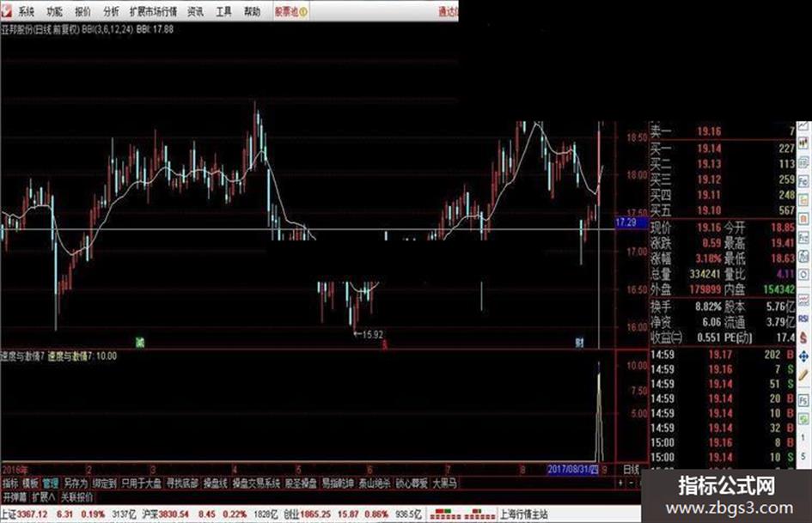This screenshot has width=812, height=523.
Task: Click the blue 财 marker on chart
Action: point(579,343)
